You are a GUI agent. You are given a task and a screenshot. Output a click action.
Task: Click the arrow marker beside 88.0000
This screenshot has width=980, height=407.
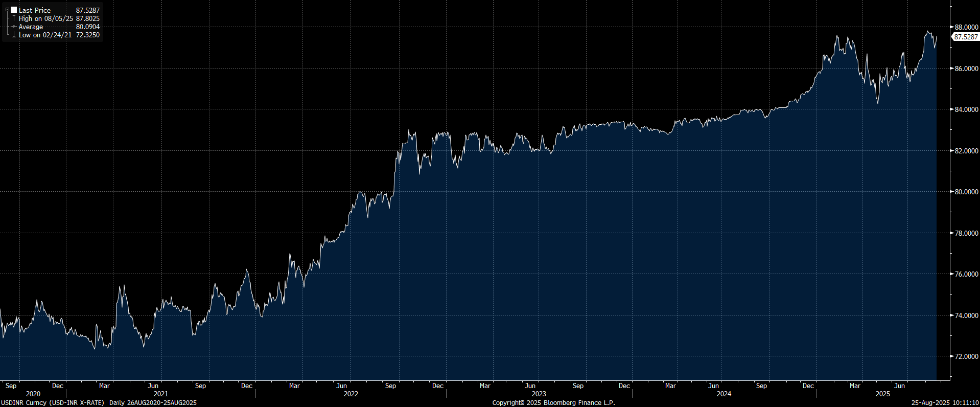click(951, 27)
